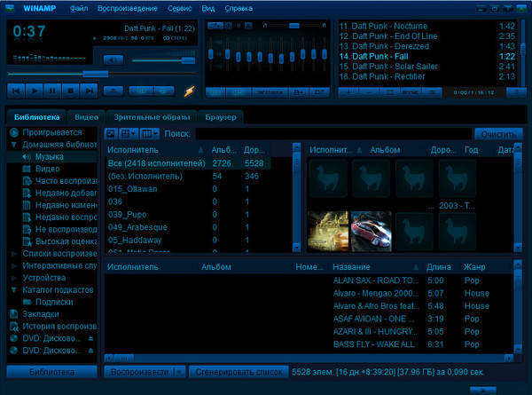Switch to the Браузер tab
Image resolution: width=532 pixels, height=395 pixels.
click(x=221, y=117)
